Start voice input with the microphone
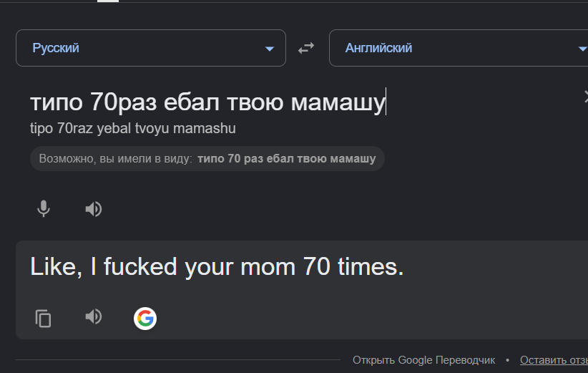 pos(44,208)
